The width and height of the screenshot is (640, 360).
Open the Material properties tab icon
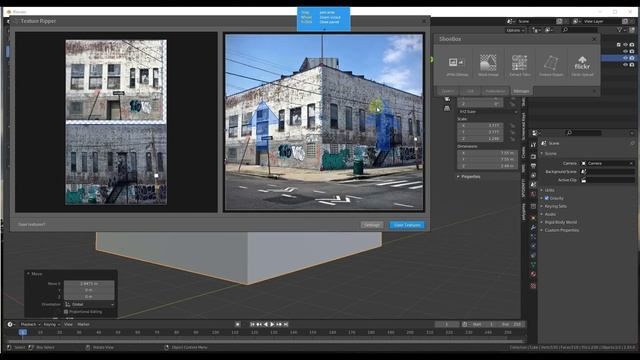[x=533, y=275]
